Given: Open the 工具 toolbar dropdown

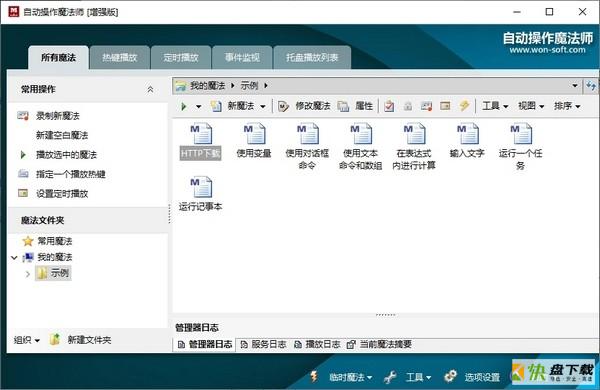Looking at the screenshot, I should 495,106.
